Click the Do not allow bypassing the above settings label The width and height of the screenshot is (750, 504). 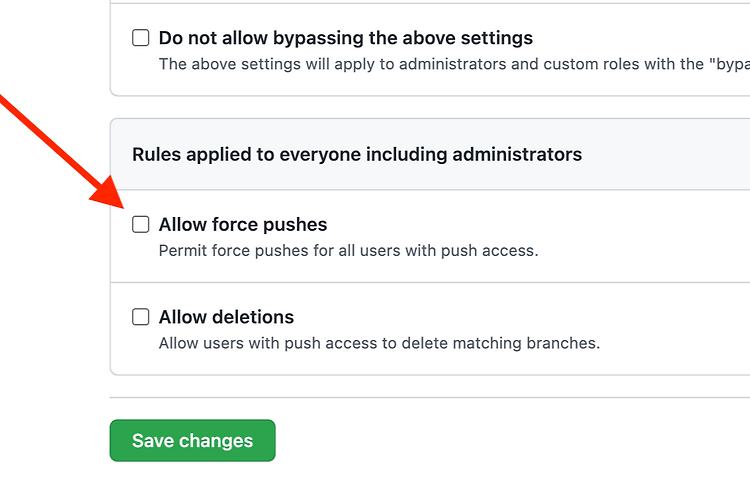coord(345,38)
